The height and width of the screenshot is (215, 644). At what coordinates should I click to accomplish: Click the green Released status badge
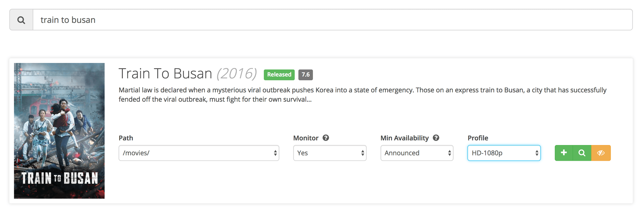279,75
